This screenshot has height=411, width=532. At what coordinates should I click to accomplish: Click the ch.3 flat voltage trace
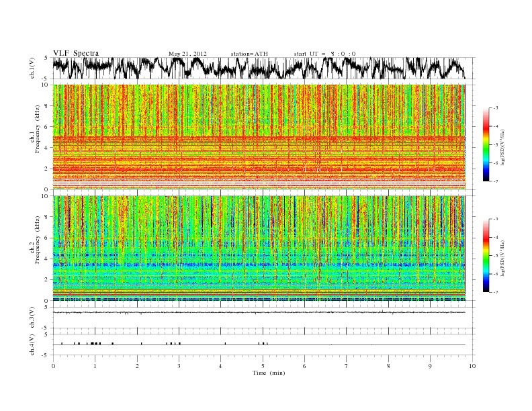pyautogui.click(x=259, y=312)
